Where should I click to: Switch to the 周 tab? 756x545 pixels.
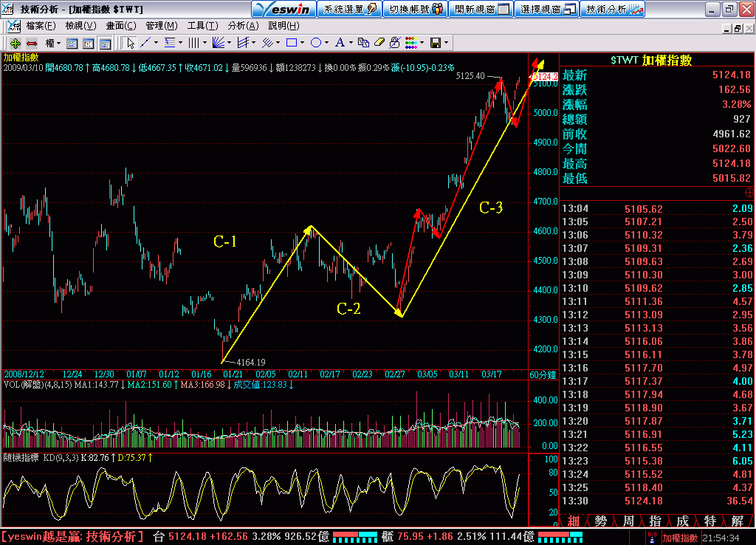coord(628,521)
